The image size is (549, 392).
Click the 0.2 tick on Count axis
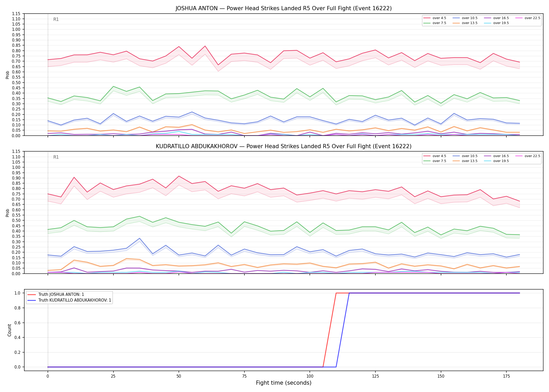(x=18, y=352)
